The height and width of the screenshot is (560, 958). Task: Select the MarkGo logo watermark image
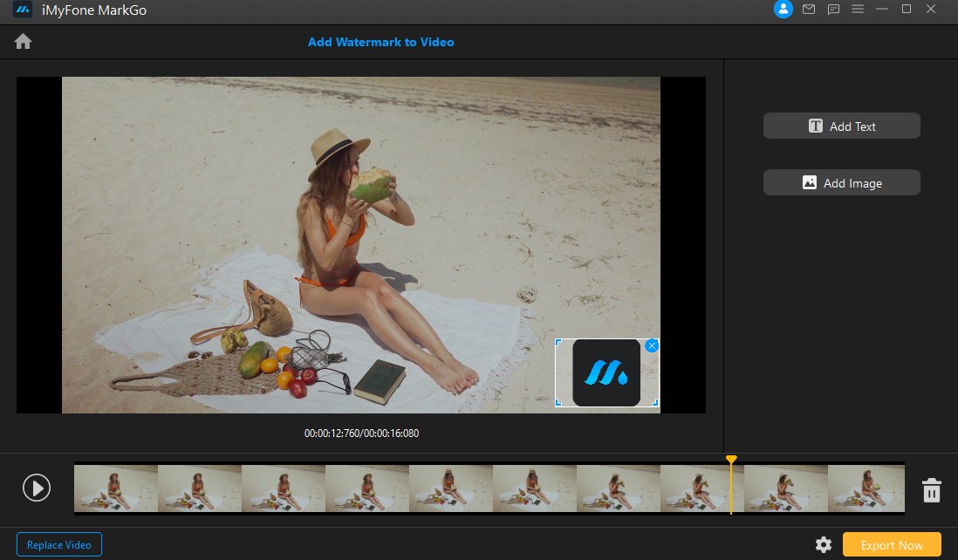coord(606,373)
